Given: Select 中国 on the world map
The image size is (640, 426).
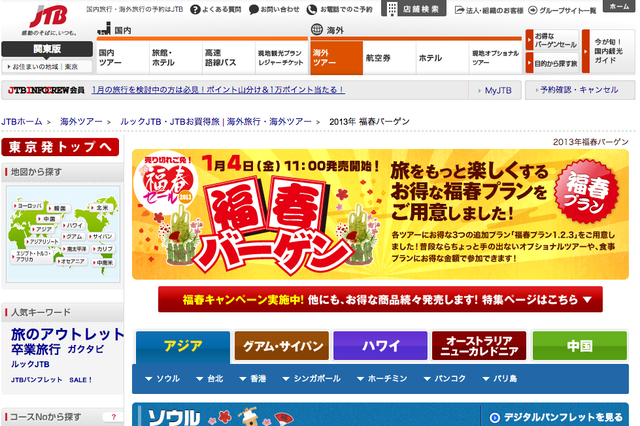Looking at the screenshot, I should (47, 219).
